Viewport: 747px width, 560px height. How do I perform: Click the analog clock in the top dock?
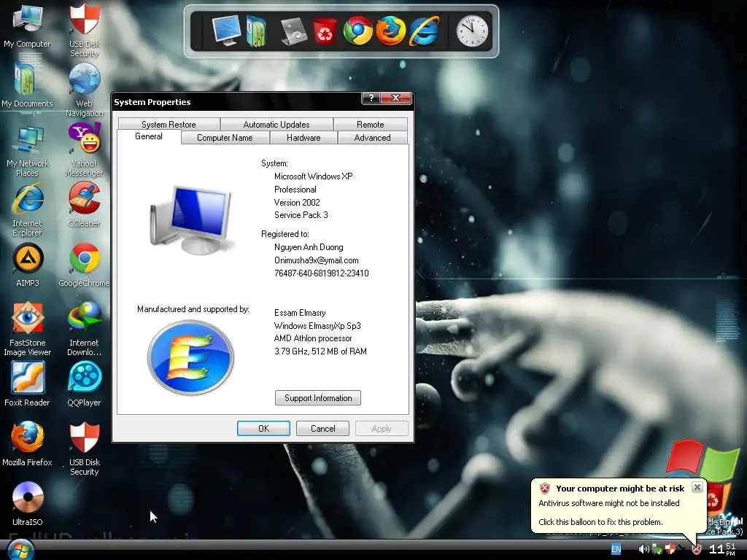pyautogui.click(x=472, y=31)
